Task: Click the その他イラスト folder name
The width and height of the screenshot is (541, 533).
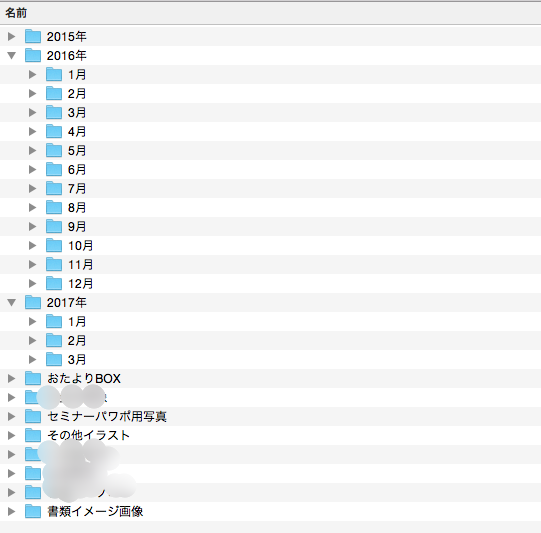Action: [88, 435]
